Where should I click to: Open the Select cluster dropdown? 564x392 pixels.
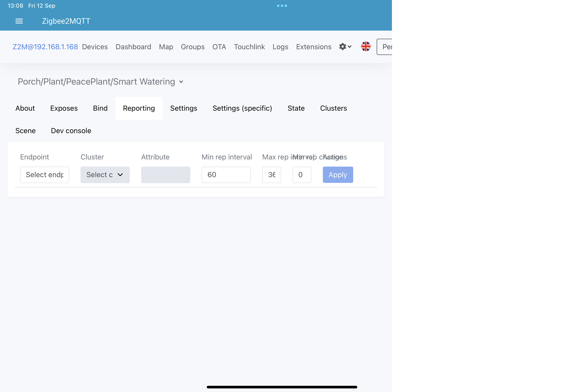pyautogui.click(x=105, y=175)
